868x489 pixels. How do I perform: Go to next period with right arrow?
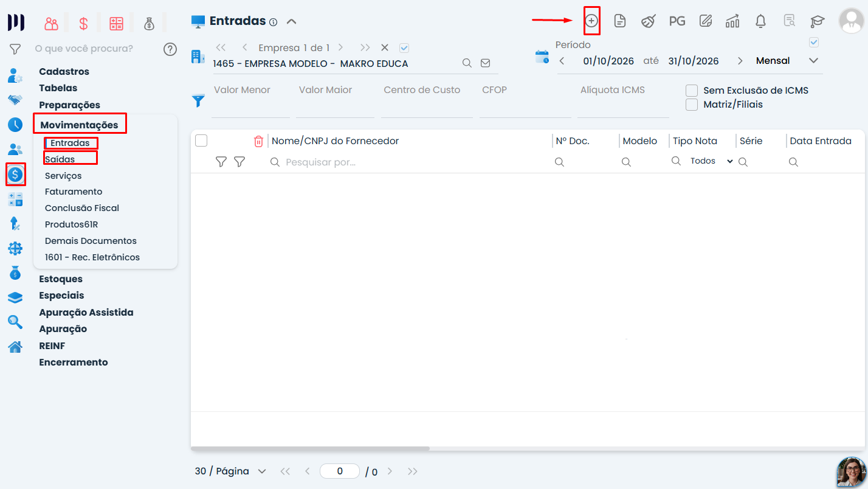pyautogui.click(x=740, y=61)
